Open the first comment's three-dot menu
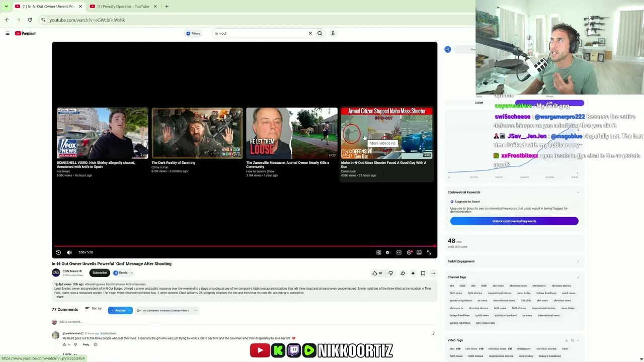Screen dimensions: 644x362 [x=433, y=333]
